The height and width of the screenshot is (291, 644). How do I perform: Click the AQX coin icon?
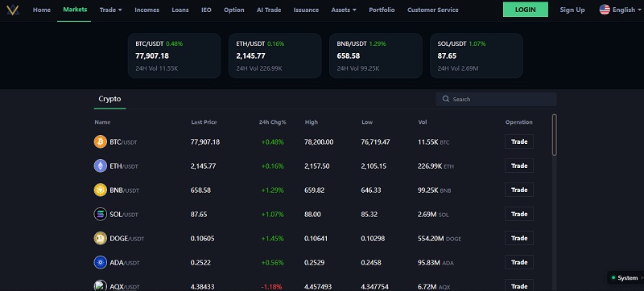point(100,285)
